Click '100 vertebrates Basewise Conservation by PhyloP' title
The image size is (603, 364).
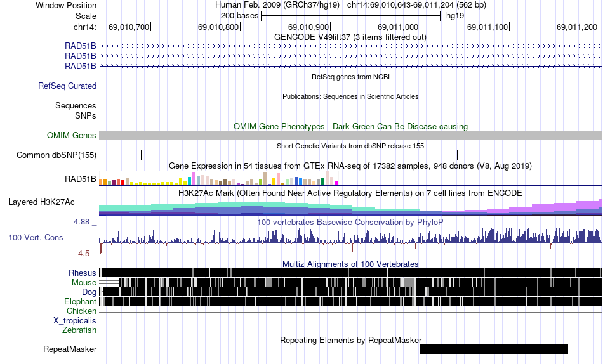pyautogui.click(x=350, y=222)
